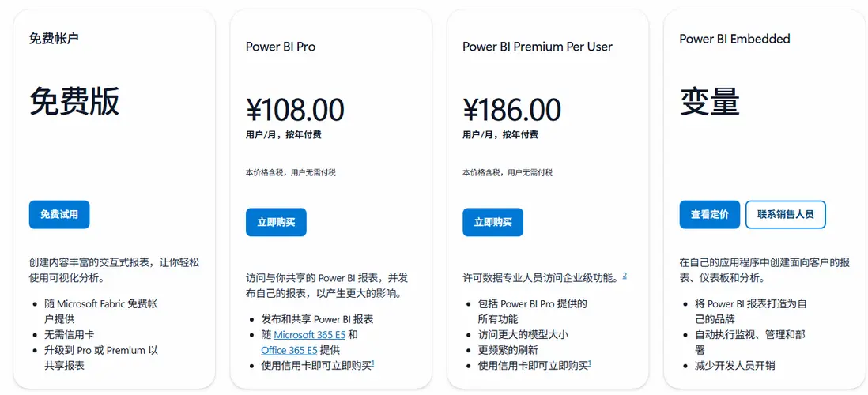The image size is (868, 395).
Task: Open 查看定价 for Power BI Embedded
Action: coord(709,214)
